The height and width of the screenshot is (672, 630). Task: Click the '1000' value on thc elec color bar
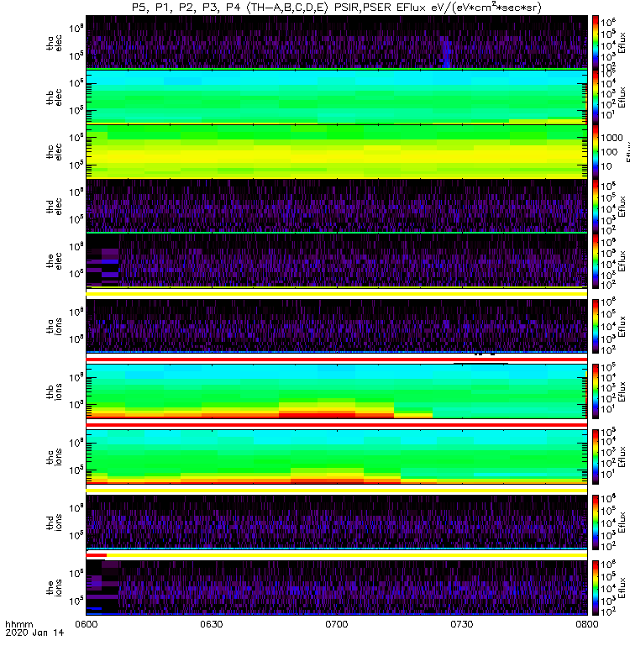pyautogui.click(x=612, y=138)
